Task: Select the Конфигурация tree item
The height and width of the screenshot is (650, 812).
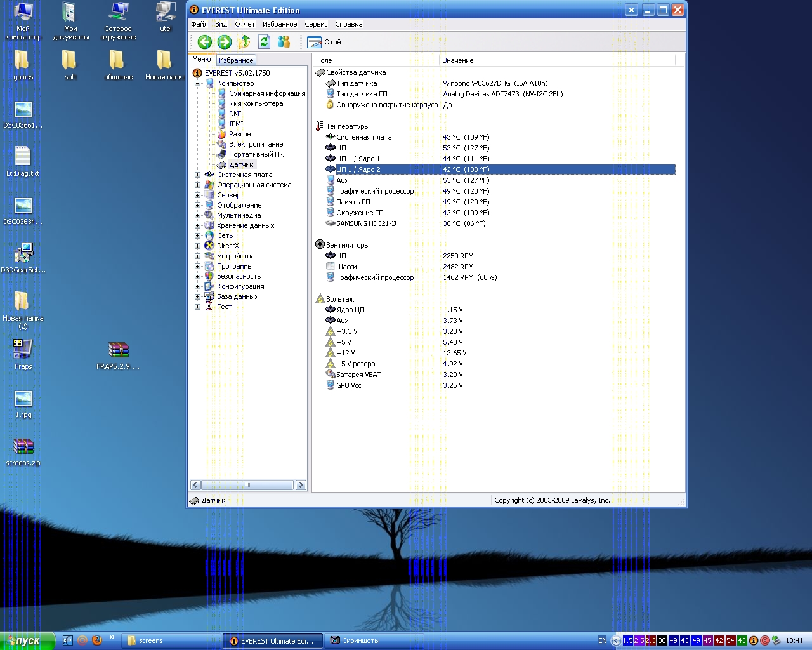Action: 240,286
